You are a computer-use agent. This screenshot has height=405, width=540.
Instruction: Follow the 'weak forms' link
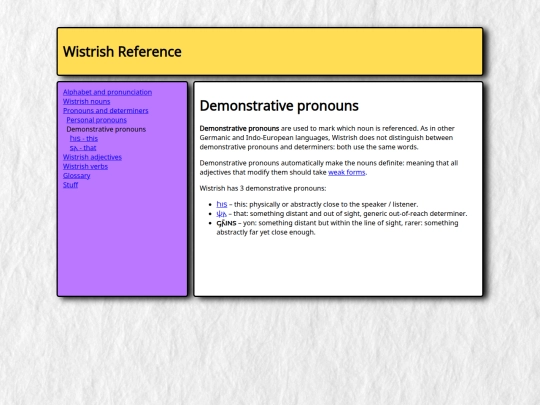[x=346, y=172]
